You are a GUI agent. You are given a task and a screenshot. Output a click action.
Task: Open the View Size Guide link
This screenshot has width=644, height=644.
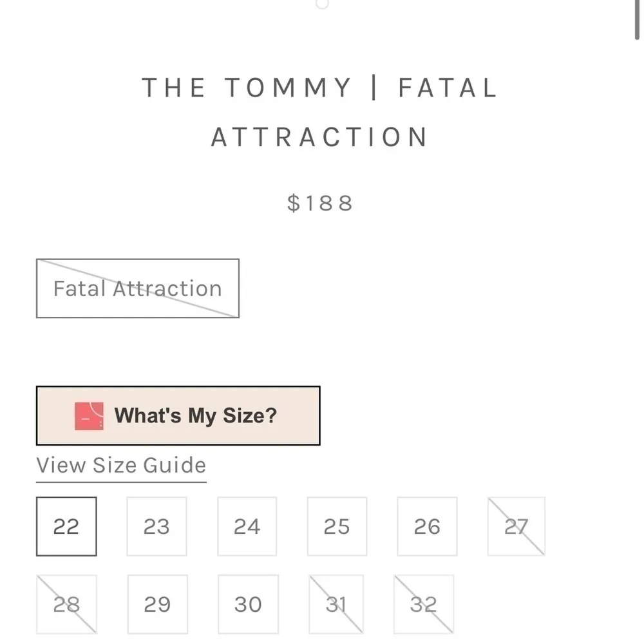(120, 465)
